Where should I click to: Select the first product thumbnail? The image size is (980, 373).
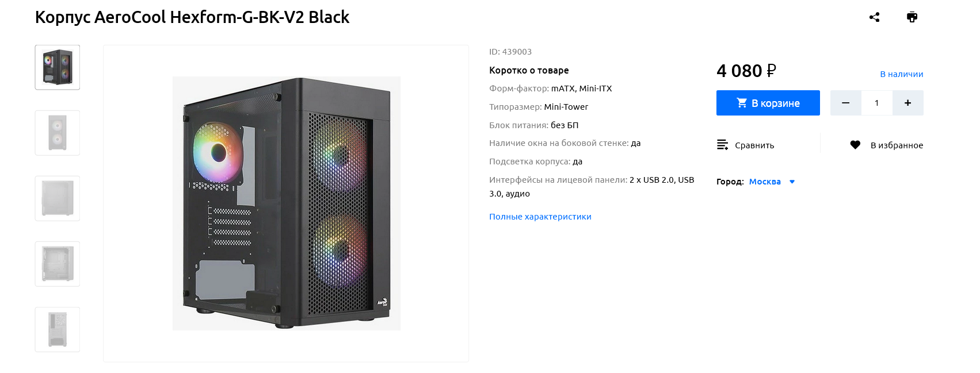pyautogui.click(x=58, y=67)
